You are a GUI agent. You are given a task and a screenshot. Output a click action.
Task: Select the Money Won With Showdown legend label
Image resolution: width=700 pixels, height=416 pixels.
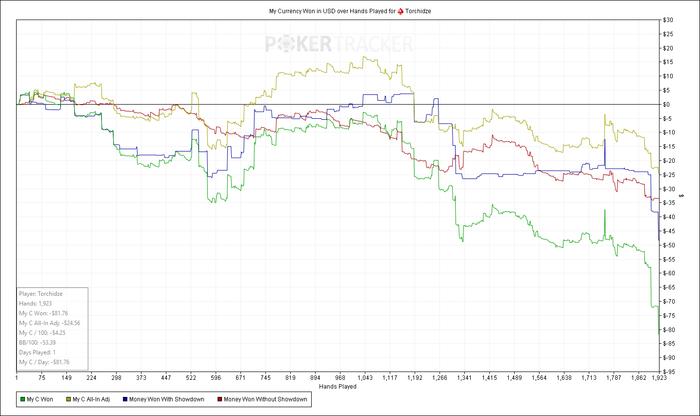coord(167,399)
